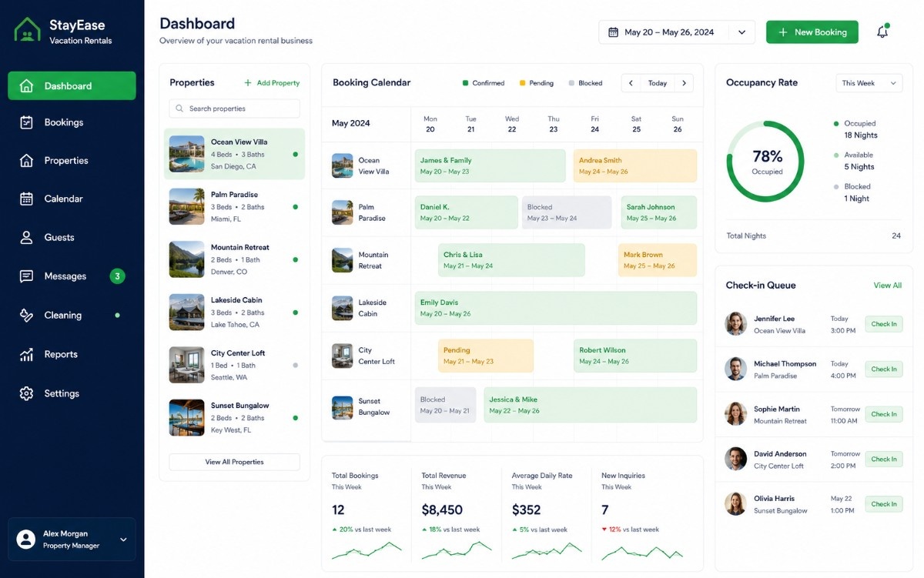
Task: Click the 78% Occupied donut chart
Action: [765, 162]
